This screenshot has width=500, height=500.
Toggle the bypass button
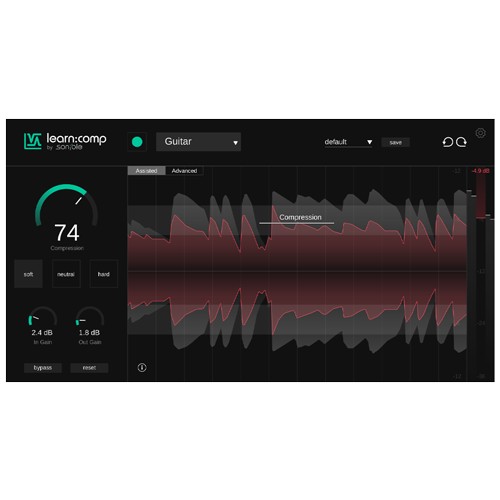pyautogui.click(x=43, y=368)
